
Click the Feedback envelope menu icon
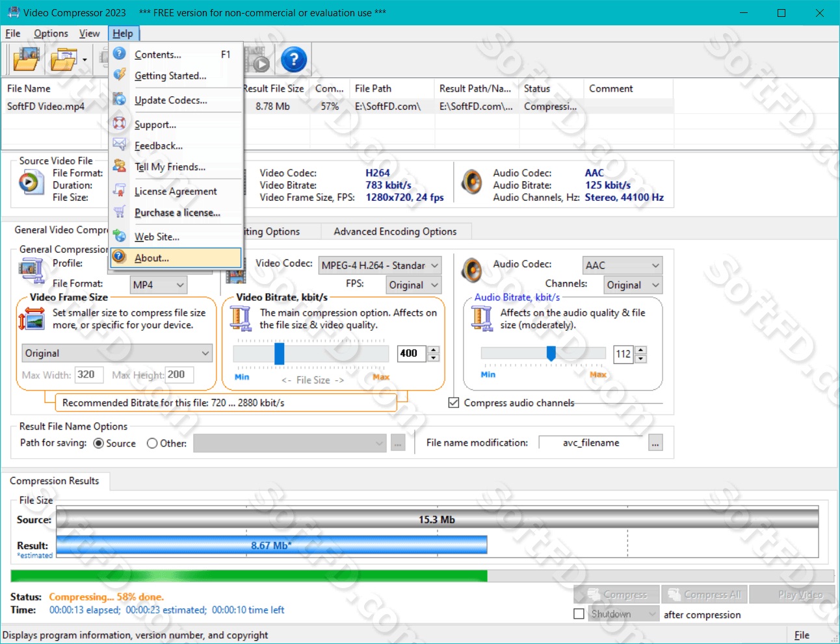point(120,145)
